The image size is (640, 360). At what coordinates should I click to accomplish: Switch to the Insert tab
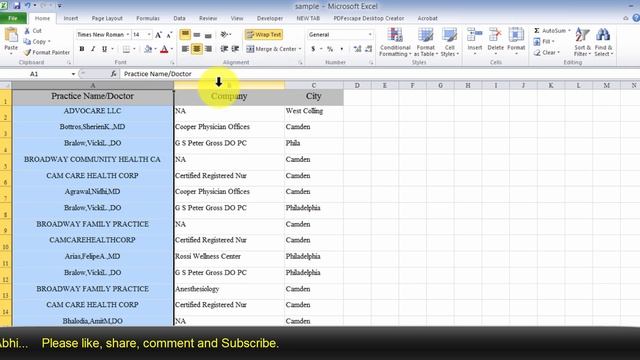71,18
